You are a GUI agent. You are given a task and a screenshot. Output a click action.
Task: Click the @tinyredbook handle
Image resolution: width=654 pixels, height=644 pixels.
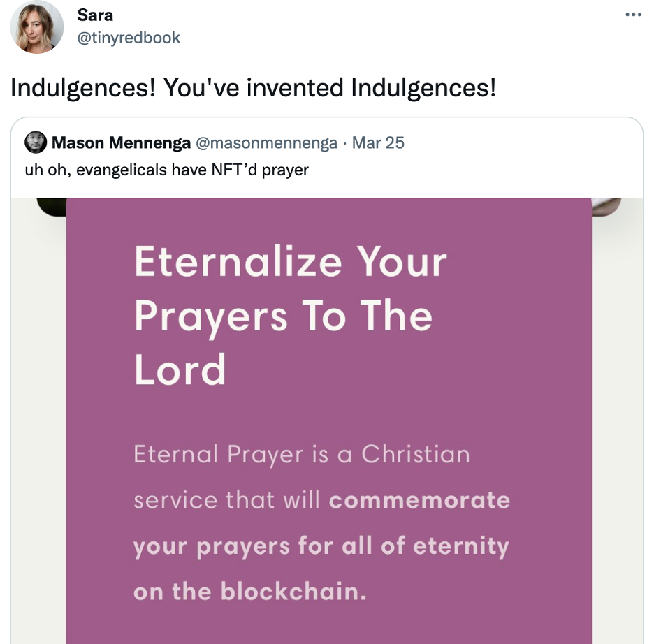129,38
